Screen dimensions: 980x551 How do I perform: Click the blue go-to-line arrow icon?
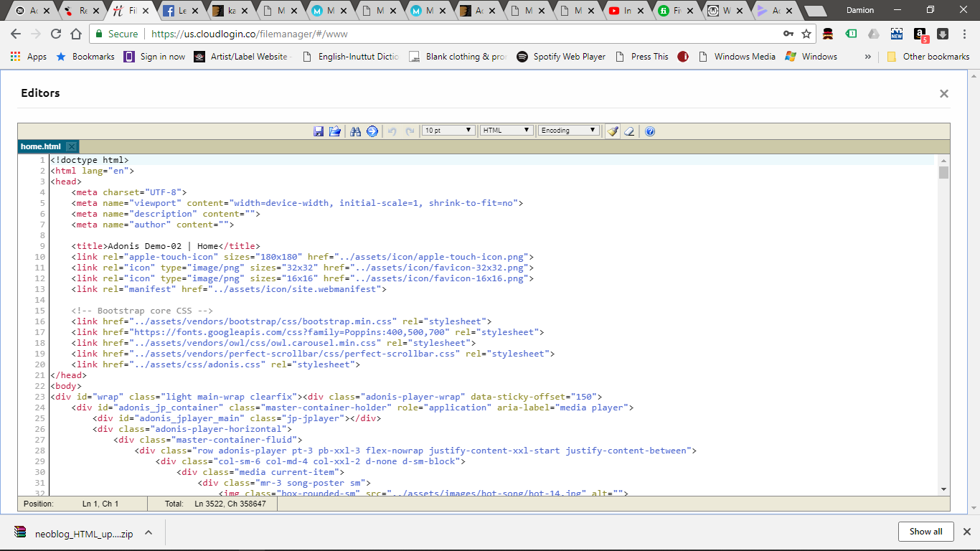point(372,131)
